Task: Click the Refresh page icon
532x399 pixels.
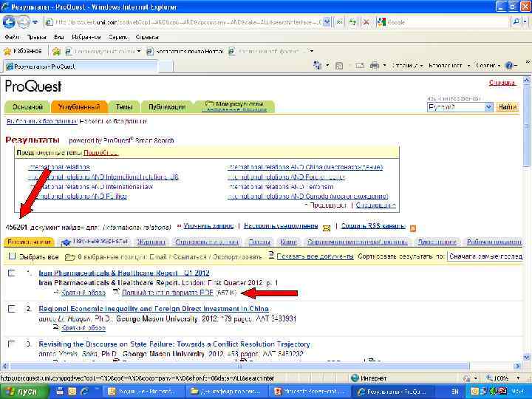Action: click(353, 22)
